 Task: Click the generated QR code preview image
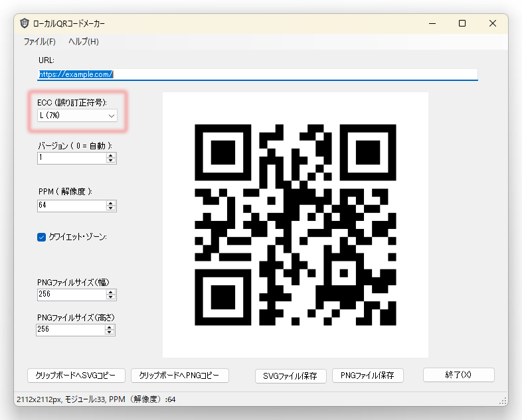(x=296, y=225)
